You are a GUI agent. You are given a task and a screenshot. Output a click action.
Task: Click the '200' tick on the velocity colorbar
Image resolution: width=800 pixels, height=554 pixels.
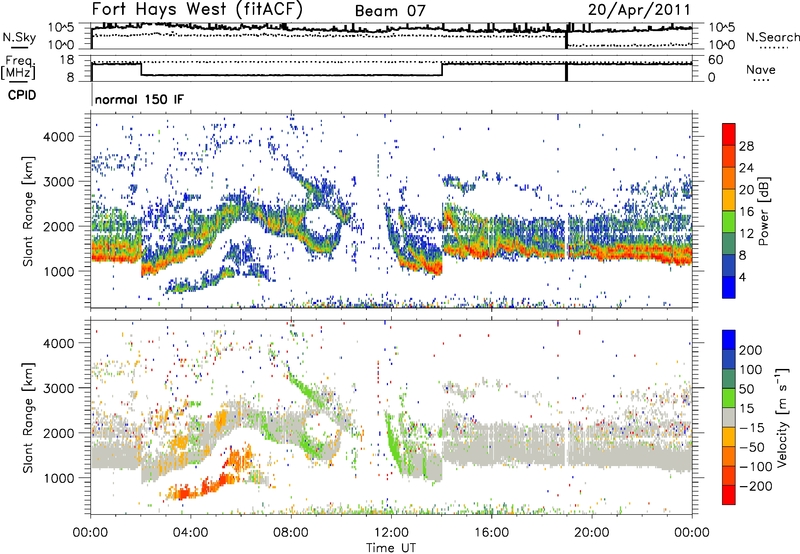(x=750, y=350)
